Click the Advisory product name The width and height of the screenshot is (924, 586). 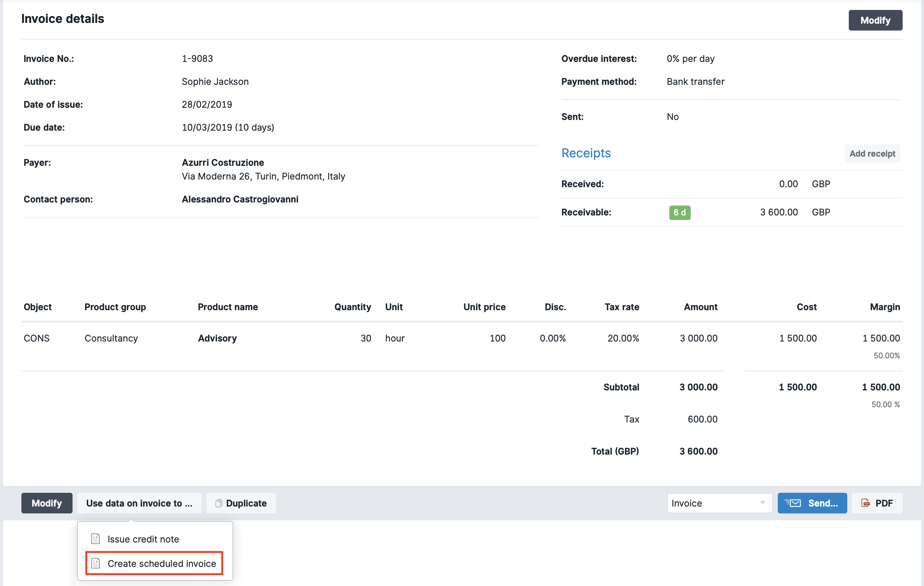click(x=218, y=338)
